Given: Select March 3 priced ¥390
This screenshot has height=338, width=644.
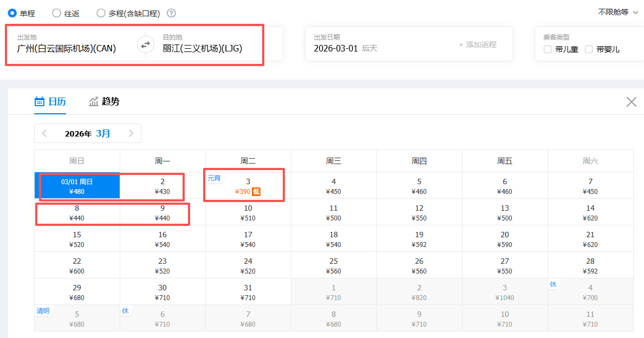Looking at the screenshot, I should 248,186.
